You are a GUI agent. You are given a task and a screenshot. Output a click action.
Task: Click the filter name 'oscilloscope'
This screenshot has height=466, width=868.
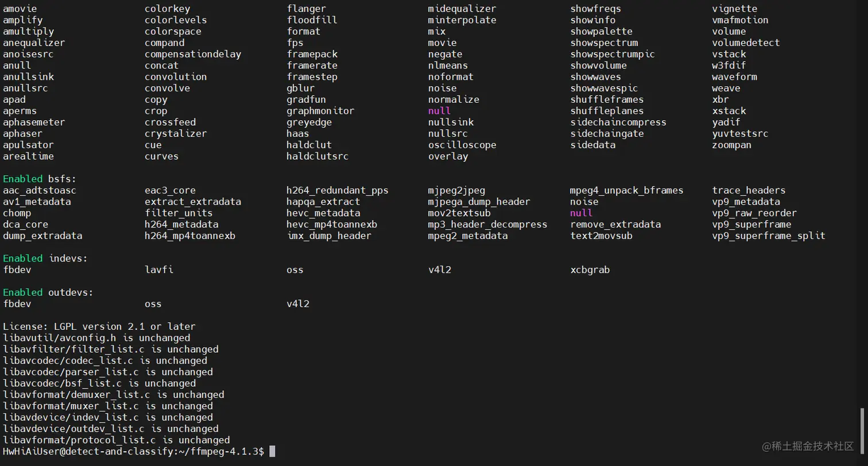462,145
